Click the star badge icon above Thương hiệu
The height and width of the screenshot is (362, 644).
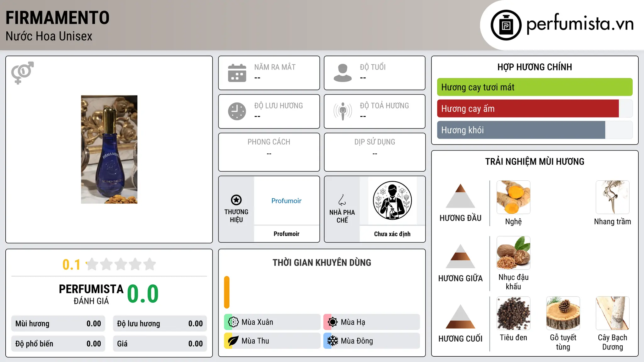click(236, 200)
